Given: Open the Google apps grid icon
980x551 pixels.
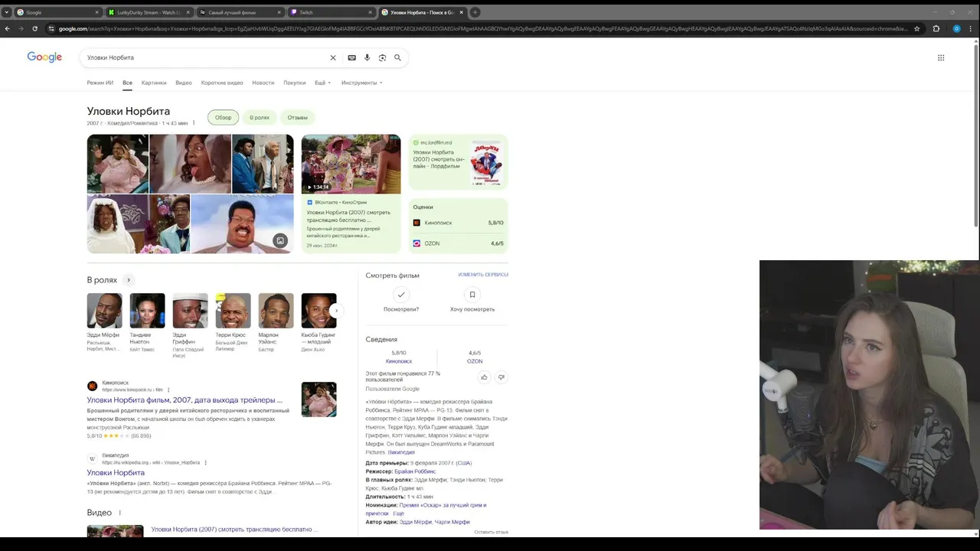Looking at the screenshot, I should (941, 57).
